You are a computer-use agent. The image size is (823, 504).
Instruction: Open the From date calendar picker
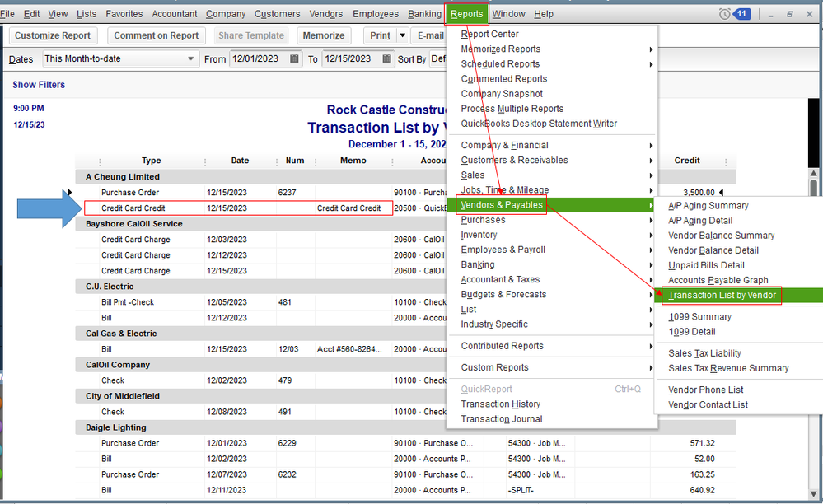click(295, 59)
